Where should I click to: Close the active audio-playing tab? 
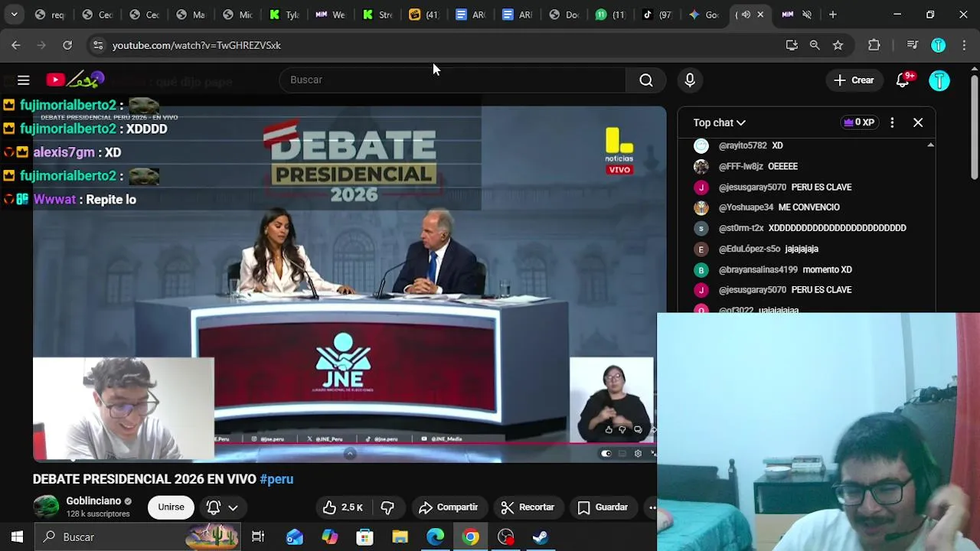pos(760,15)
